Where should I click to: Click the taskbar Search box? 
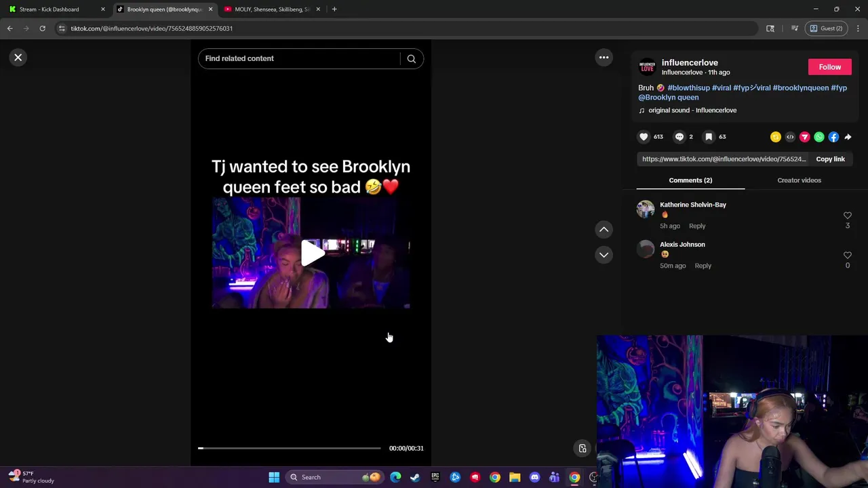pos(335,477)
